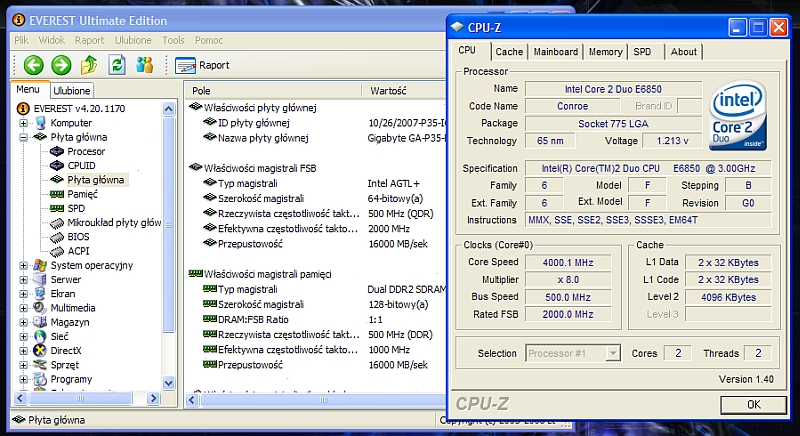Click the Core Speed 4000.1 MHz field

568,263
